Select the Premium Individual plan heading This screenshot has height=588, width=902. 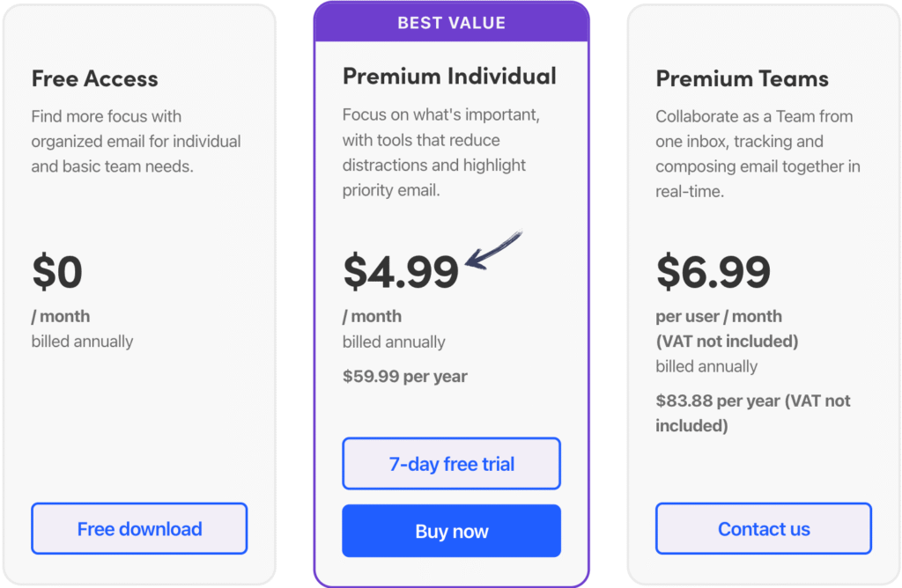[x=449, y=77]
